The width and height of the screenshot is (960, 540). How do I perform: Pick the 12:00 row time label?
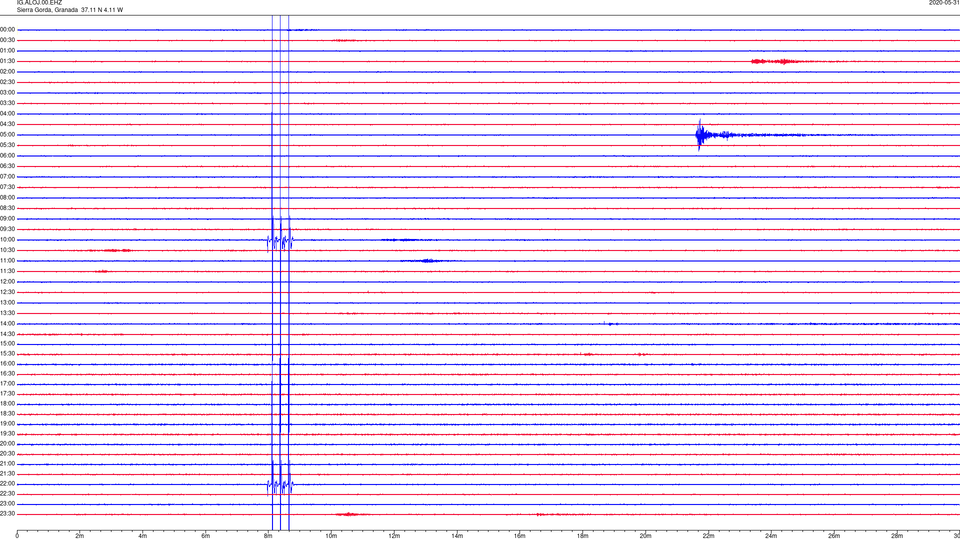coord(7,282)
